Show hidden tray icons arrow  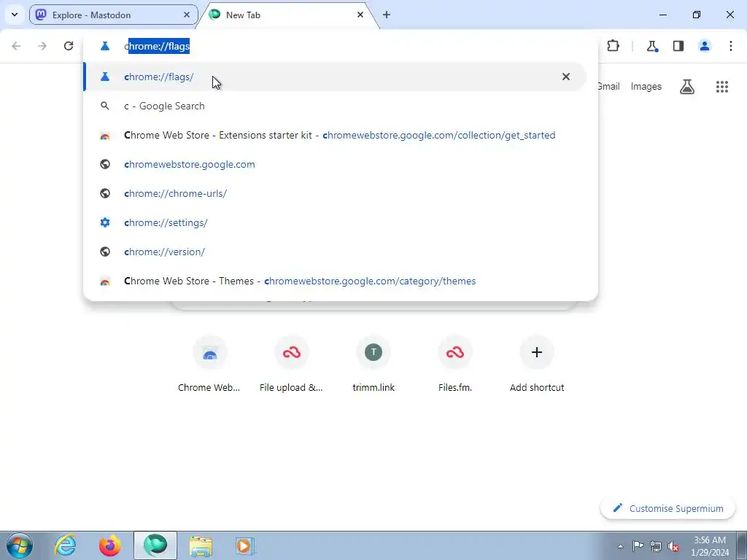click(x=620, y=546)
